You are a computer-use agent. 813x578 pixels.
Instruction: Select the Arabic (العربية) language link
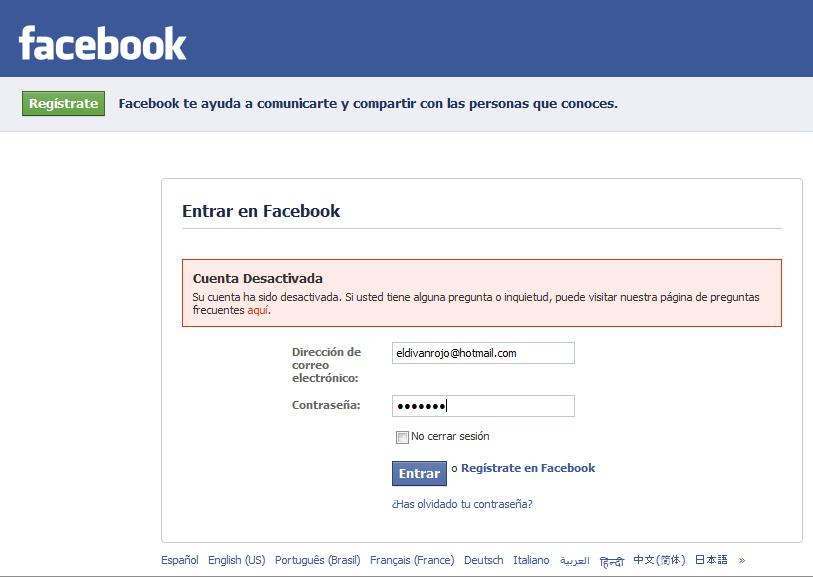click(x=575, y=561)
